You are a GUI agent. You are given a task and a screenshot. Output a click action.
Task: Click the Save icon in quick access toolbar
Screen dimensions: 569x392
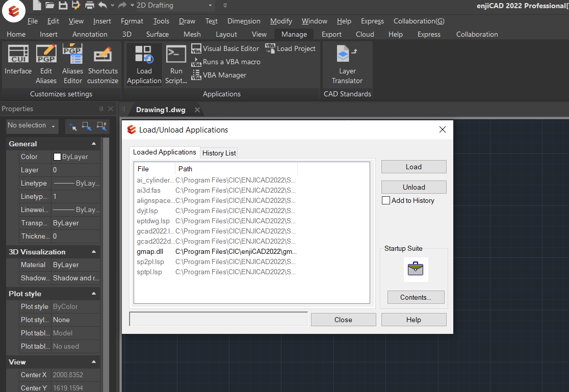point(63,5)
